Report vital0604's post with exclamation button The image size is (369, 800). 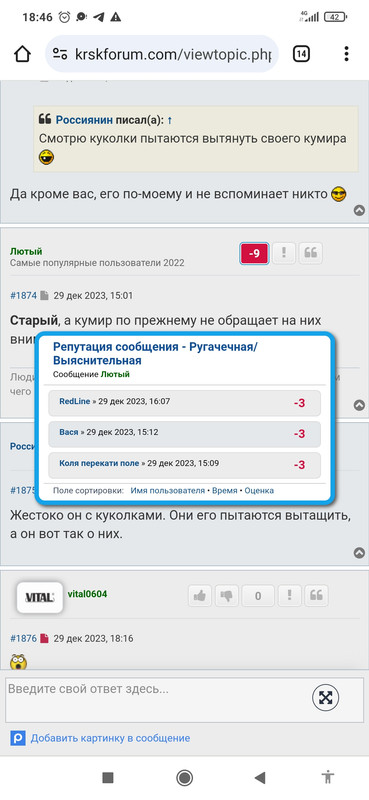pyautogui.click(x=290, y=595)
